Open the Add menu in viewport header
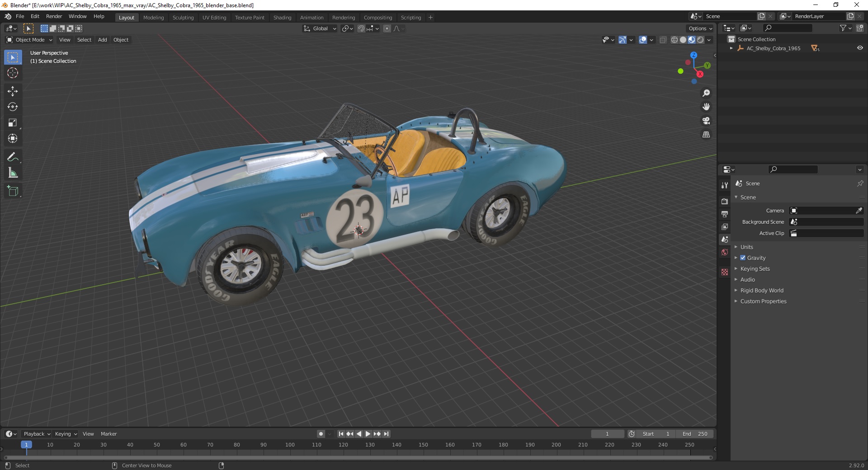The height and width of the screenshot is (470, 868). coord(103,40)
